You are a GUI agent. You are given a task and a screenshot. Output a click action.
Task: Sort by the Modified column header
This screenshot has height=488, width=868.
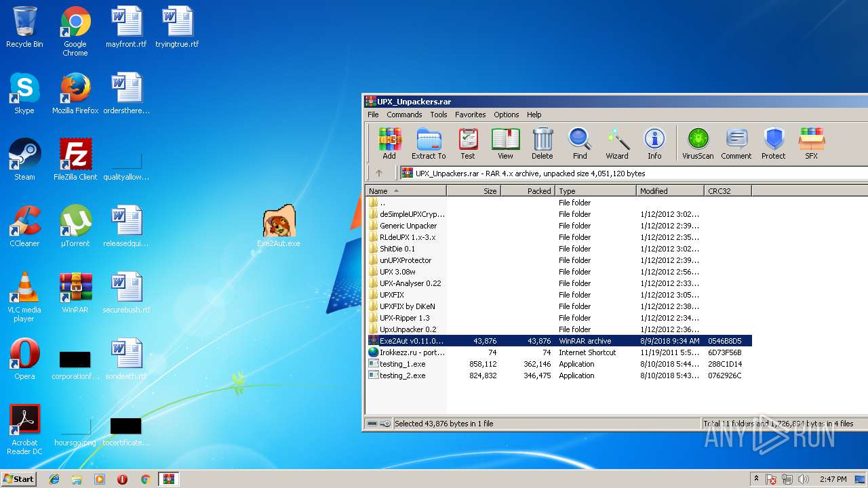click(x=670, y=191)
